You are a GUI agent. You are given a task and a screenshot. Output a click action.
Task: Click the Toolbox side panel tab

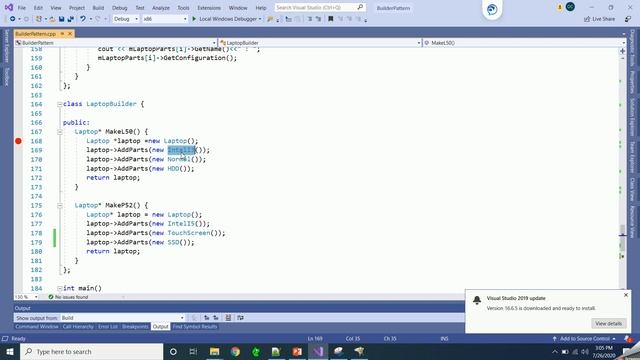pos(6,76)
